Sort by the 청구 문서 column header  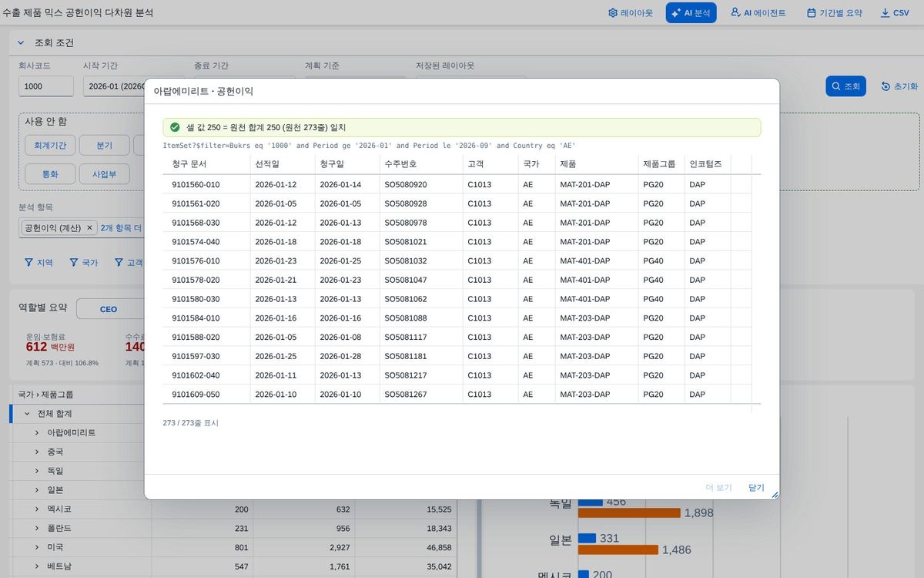pos(206,165)
